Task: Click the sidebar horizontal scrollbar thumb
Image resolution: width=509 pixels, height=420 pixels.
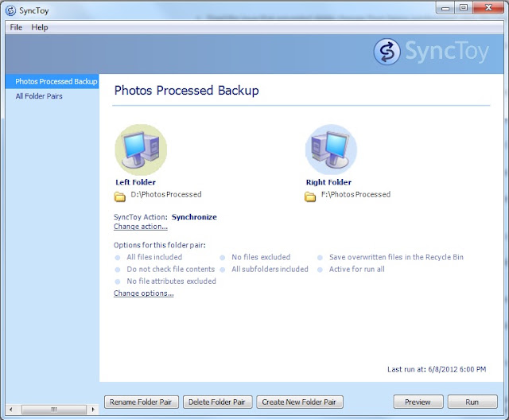Action: 54,410
